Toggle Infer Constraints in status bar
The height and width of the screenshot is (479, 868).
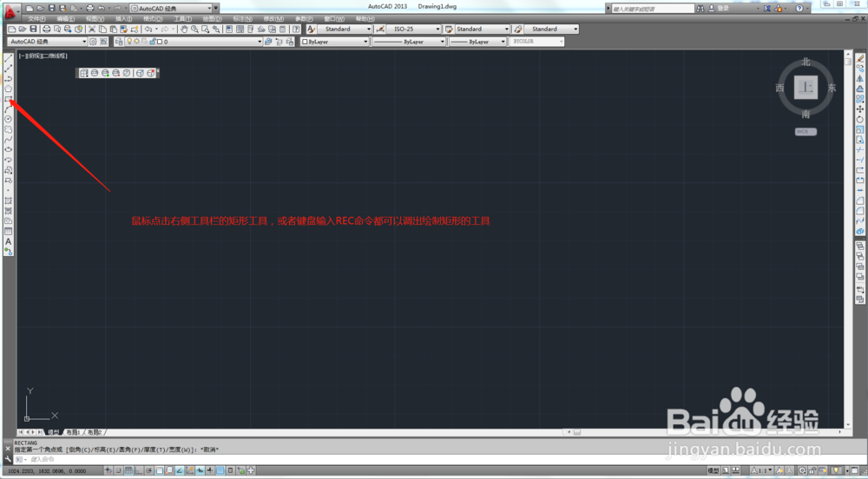[x=108, y=470]
